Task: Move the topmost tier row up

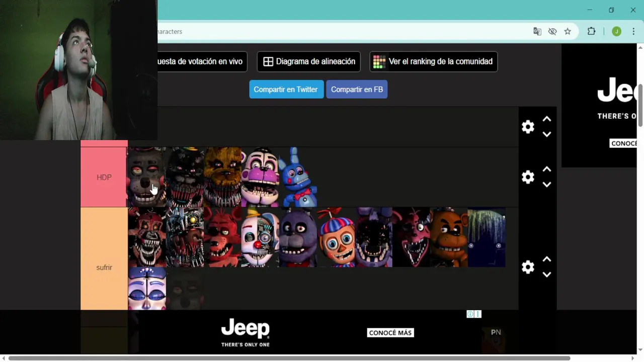Action: [547, 119]
